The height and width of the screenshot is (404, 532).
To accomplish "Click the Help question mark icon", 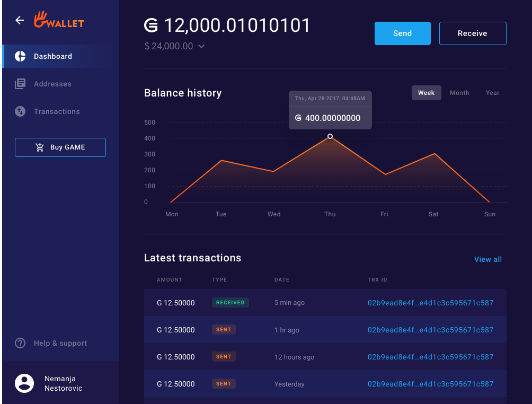I will coord(20,343).
